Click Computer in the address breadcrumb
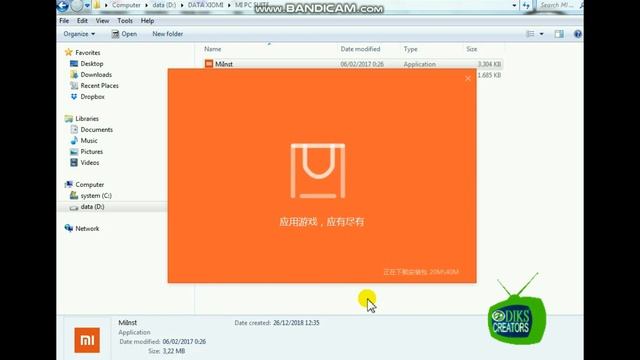 (x=126, y=5)
